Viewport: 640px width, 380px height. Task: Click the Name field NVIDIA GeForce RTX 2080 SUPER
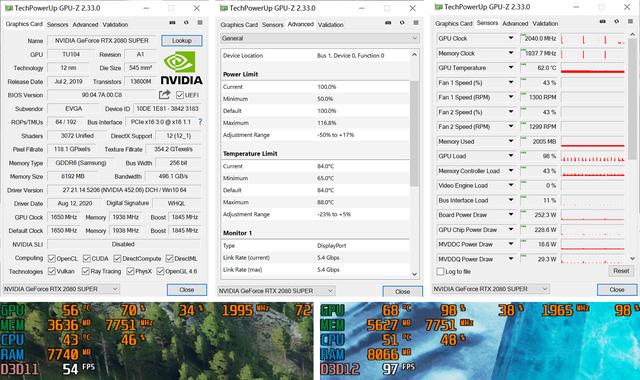coord(102,40)
